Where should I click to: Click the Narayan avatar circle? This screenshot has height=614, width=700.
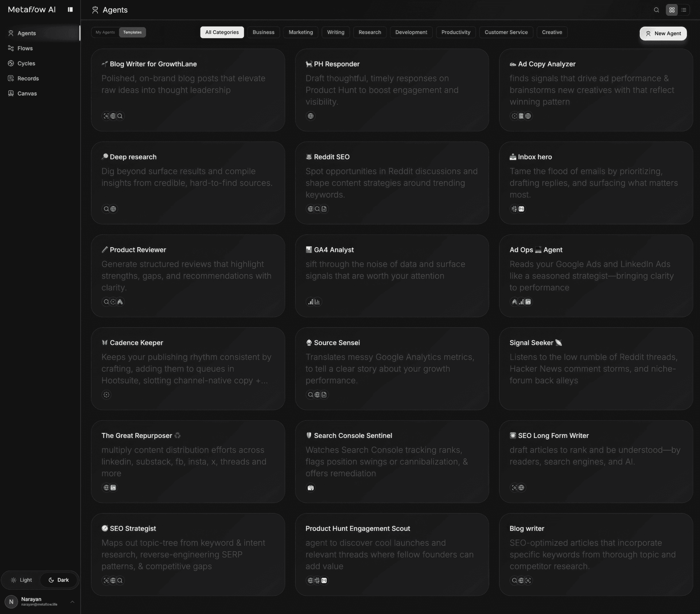(11, 602)
